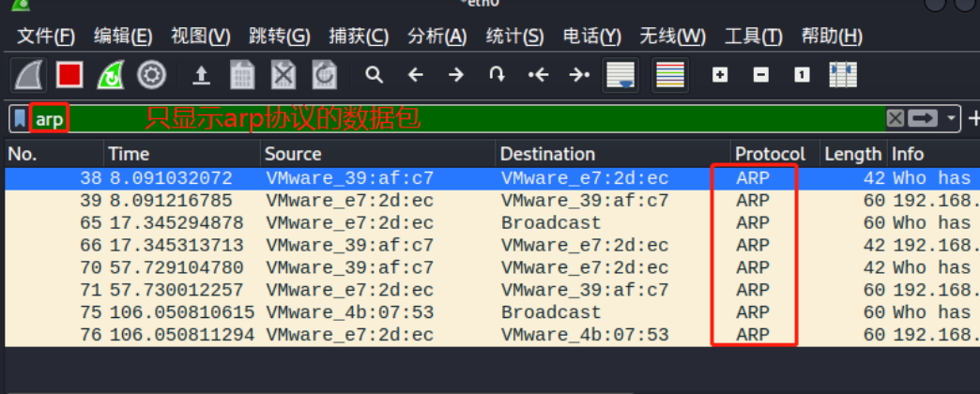The image size is (980, 394).
Task: Stop capture with the red square button
Action: 69,76
